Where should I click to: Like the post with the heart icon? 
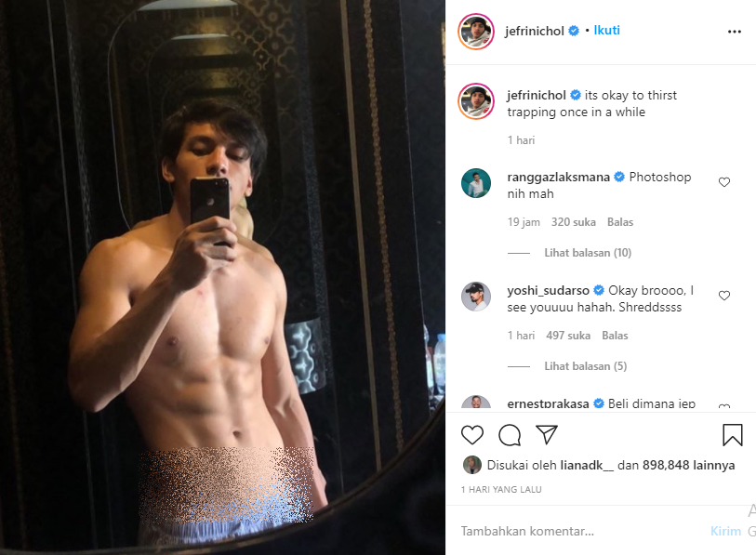(x=472, y=435)
